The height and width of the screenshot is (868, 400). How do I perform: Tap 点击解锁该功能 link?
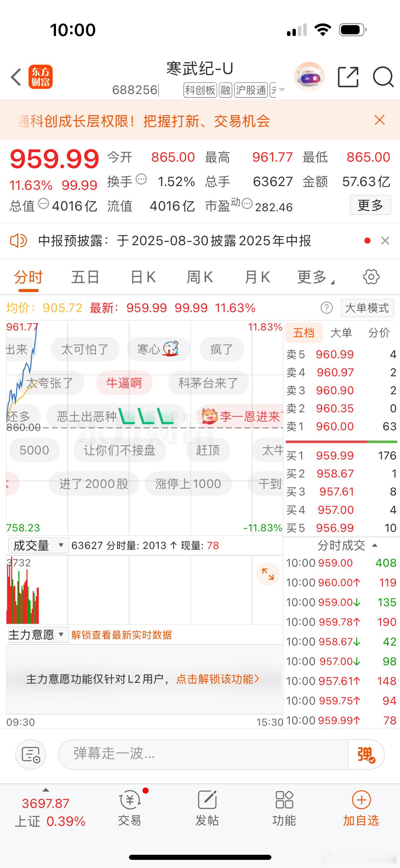tap(217, 679)
